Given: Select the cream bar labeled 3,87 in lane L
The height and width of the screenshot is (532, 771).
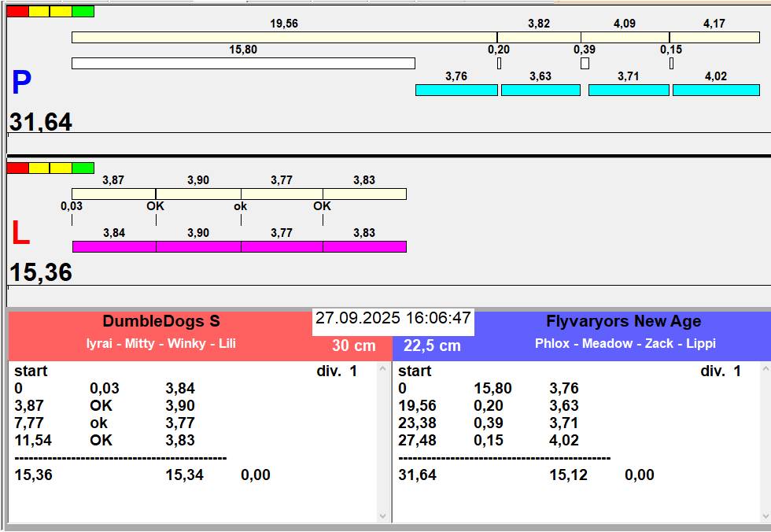Looking at the screenshot, I should [x=113, y=194].
